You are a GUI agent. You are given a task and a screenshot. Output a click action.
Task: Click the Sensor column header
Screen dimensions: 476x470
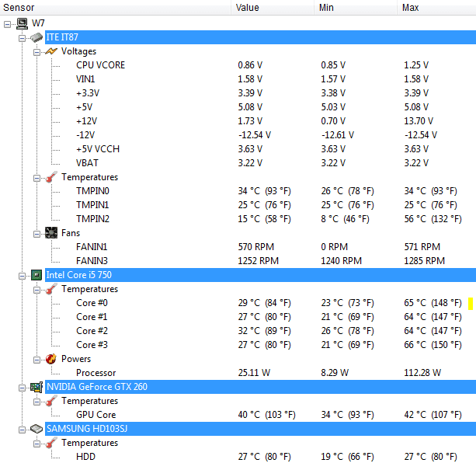tap(116, 7)
